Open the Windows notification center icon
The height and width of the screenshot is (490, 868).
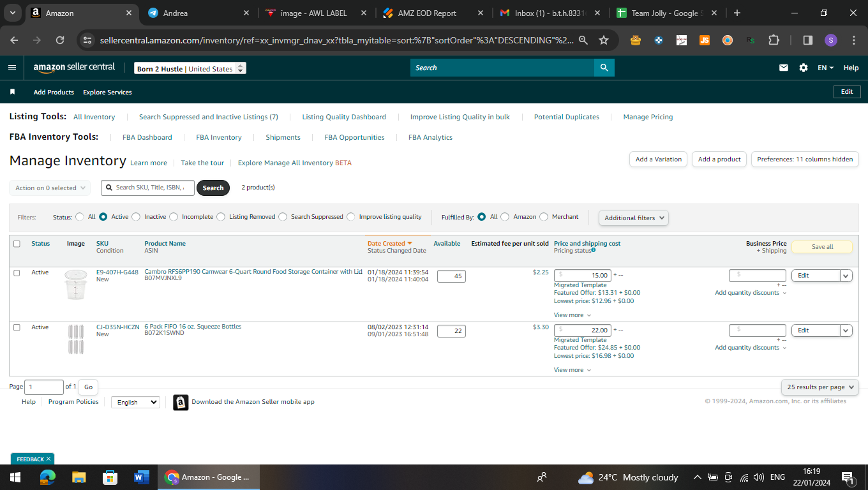coord(848,477)
